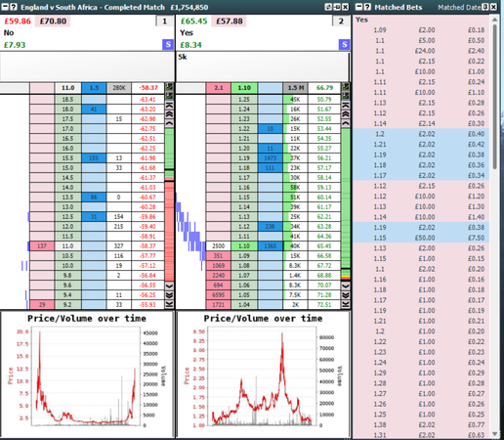Click 1473 back cell at price 1.19
504x440 pixels.
pos(270,158)
